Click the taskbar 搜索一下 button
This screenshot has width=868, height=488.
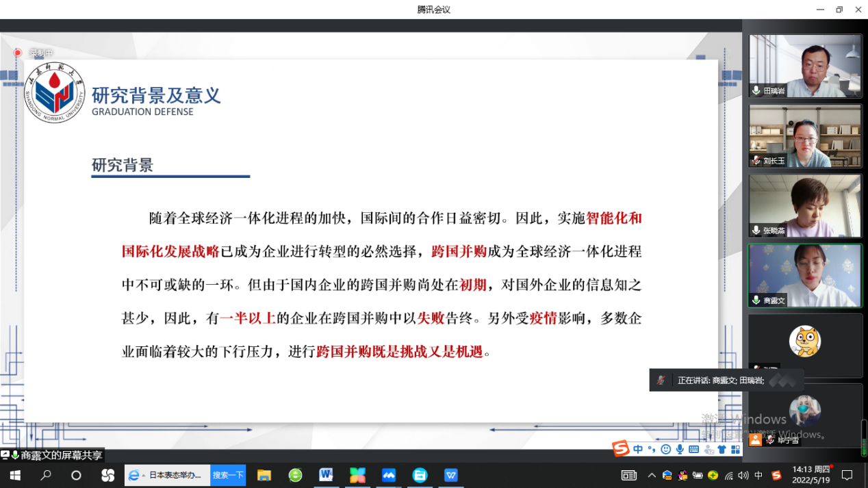(228, 475)
